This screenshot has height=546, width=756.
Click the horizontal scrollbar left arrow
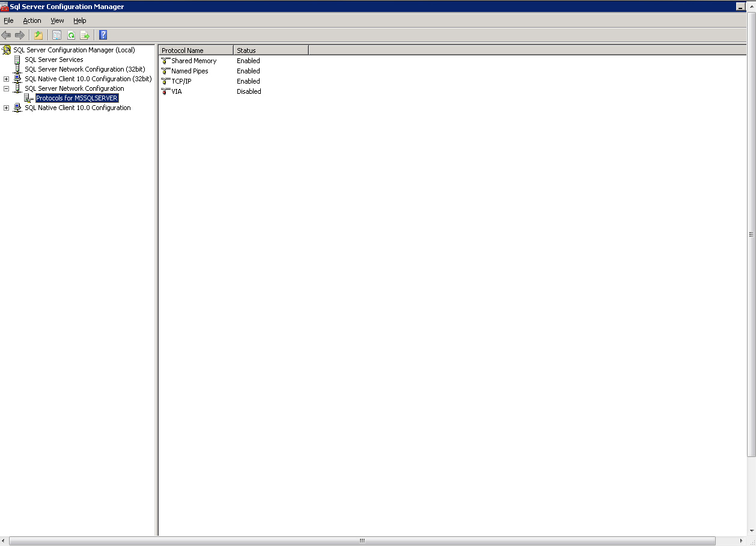tap(4, 541)
